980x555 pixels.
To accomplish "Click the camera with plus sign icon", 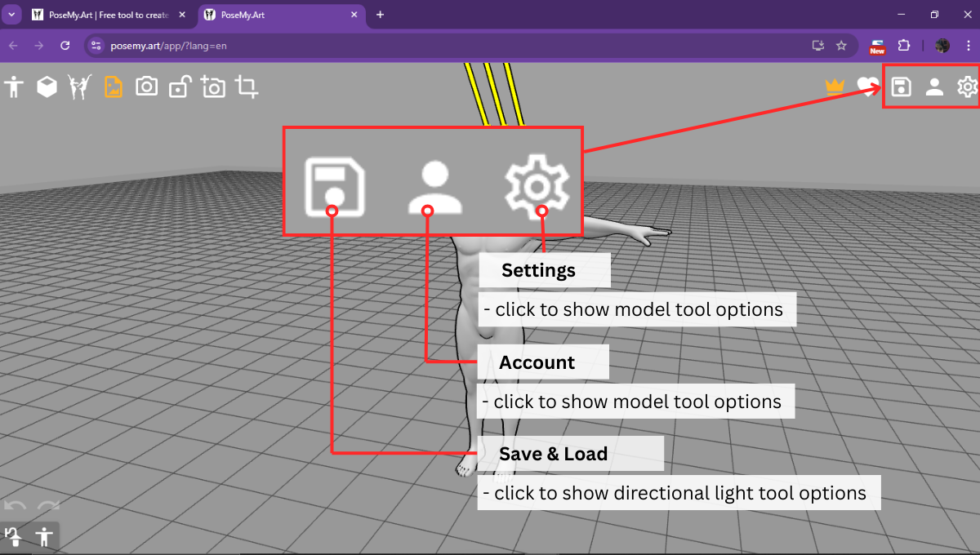I will tap(213, 87).
